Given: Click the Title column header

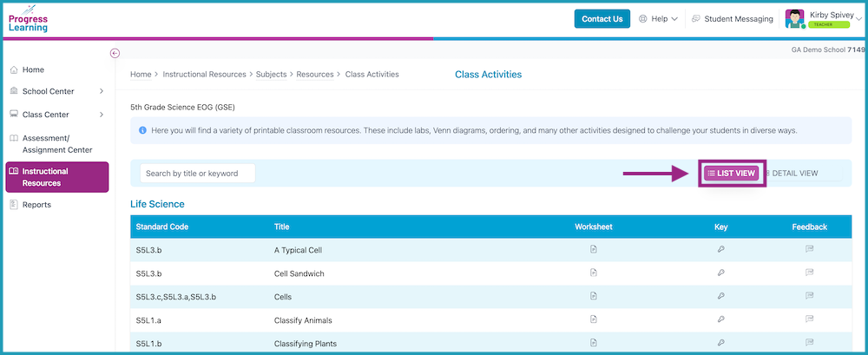Looking at the screenshot, I should tap(282, 227).
